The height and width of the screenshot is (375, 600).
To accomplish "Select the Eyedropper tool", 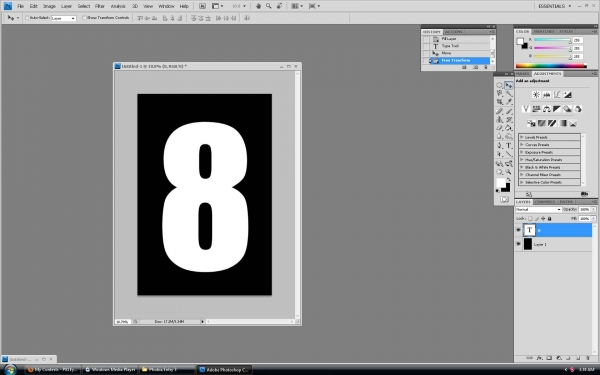I will [x=509, y=102].
